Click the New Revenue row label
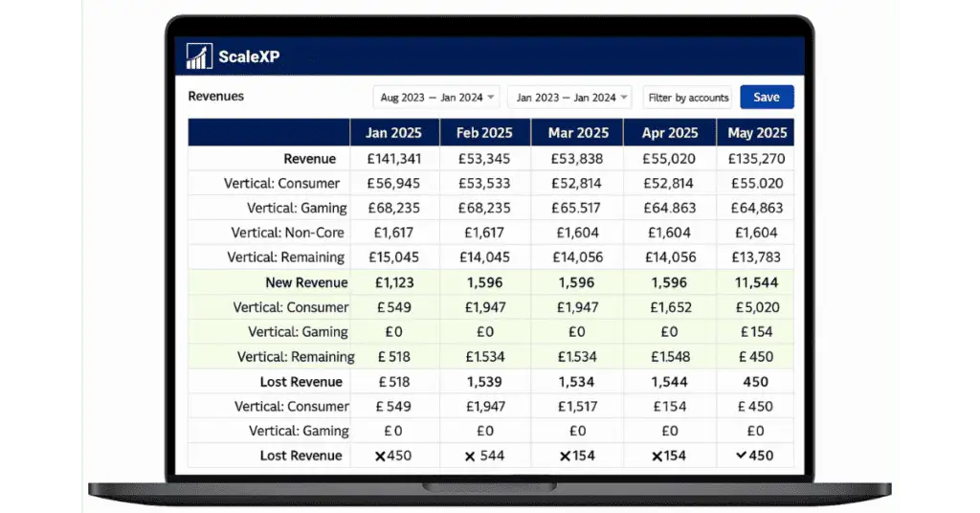Screen dimensions: 980x513 coord(306,282)
